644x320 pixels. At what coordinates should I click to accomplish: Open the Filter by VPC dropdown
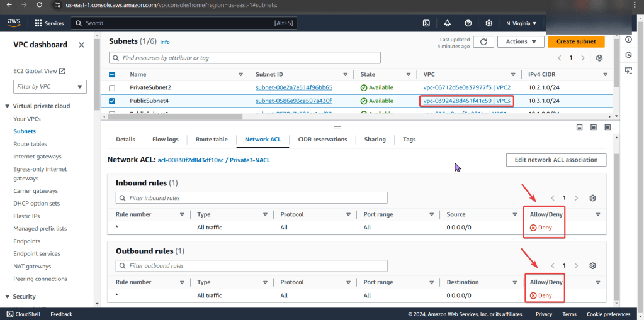[50, 86]
